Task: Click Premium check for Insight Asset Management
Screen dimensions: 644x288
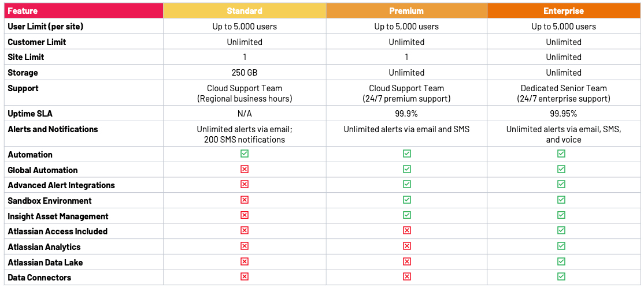Action: point(406,215)
